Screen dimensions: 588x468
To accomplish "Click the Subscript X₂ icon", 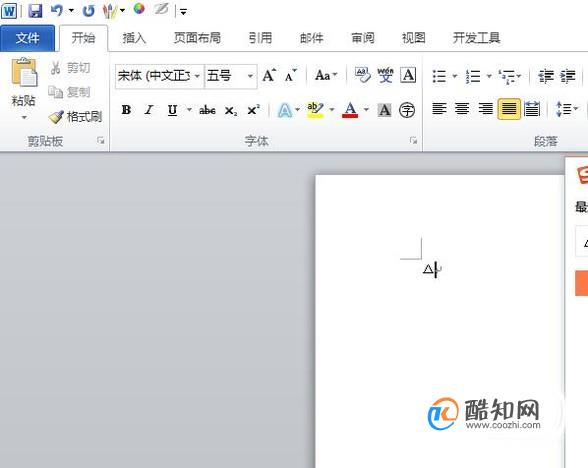I will 231,111.
